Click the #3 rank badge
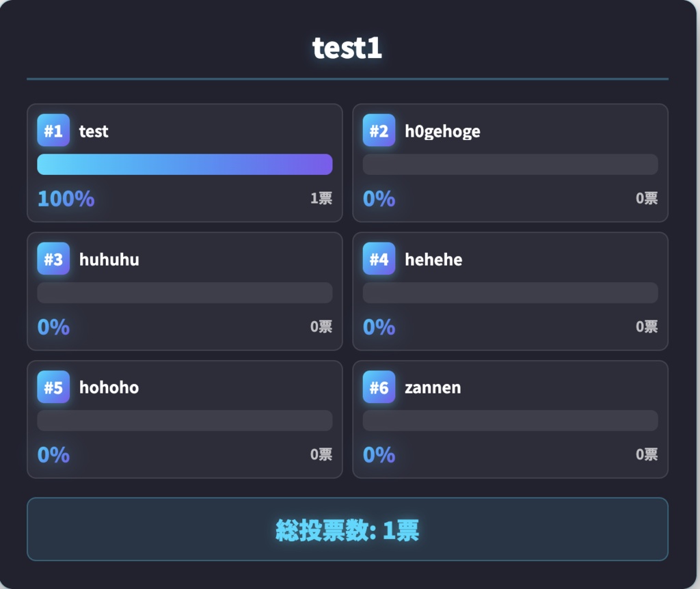Screen dimensions: 700x589 click(53, 259)
